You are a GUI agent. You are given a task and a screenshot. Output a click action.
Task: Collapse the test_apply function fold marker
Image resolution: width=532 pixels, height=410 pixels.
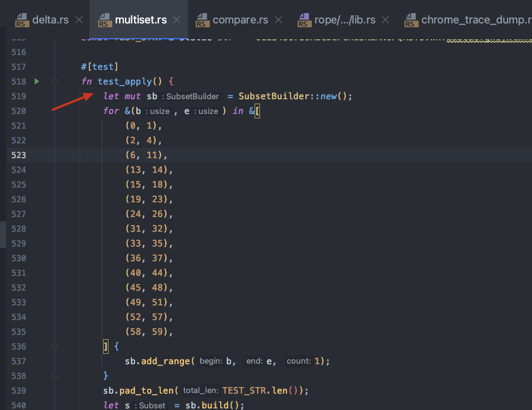55,82
